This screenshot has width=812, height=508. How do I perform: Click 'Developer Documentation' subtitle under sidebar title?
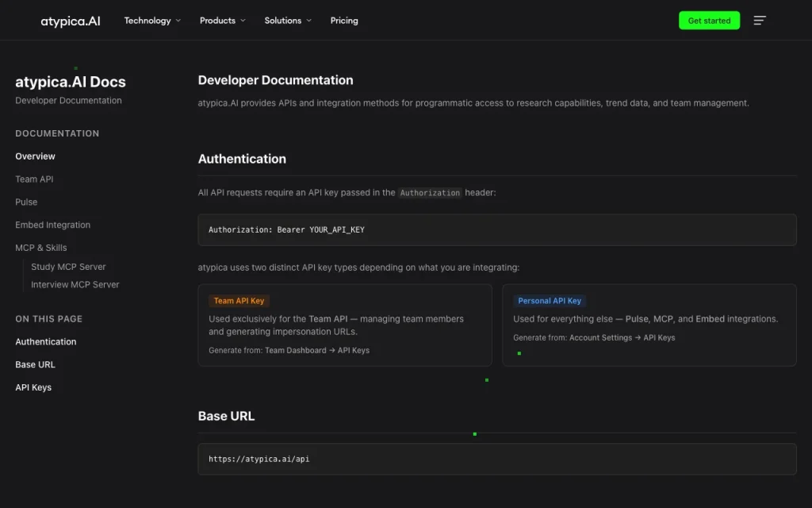click(68, 101)
